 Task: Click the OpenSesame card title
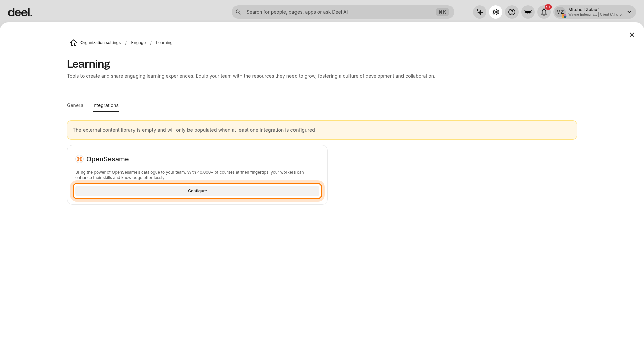pos(108,159)
